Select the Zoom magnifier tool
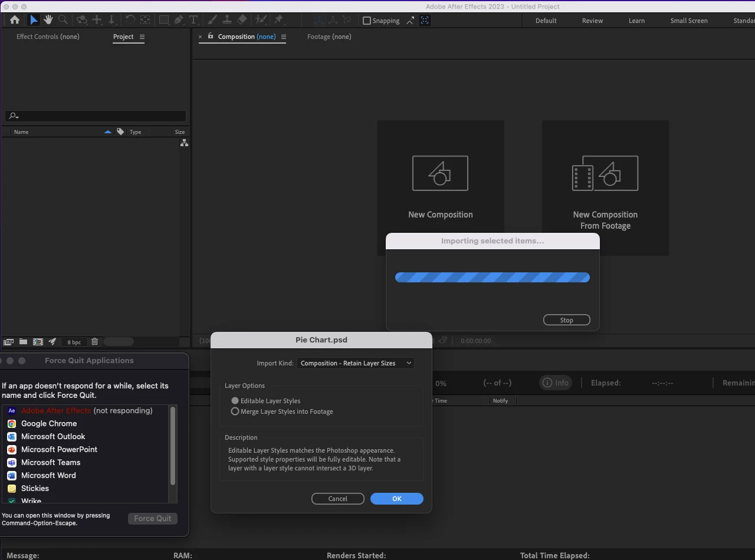Viewport: 755px width, 560px height. (x=63, y=20)
